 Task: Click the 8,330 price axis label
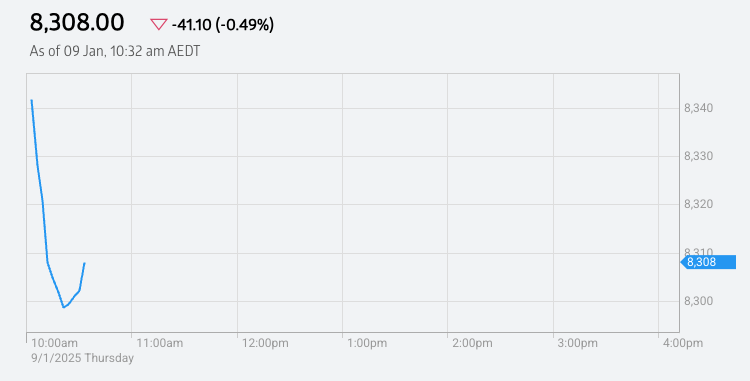698,156
